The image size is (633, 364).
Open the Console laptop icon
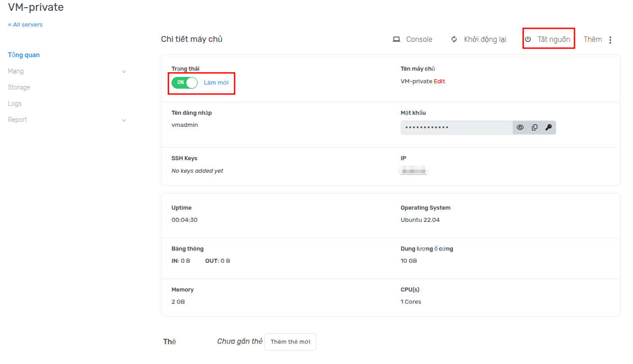pos(396,40)
